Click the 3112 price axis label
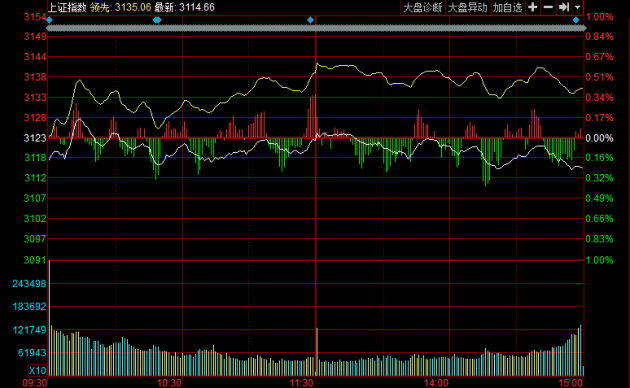 point(35,178)
